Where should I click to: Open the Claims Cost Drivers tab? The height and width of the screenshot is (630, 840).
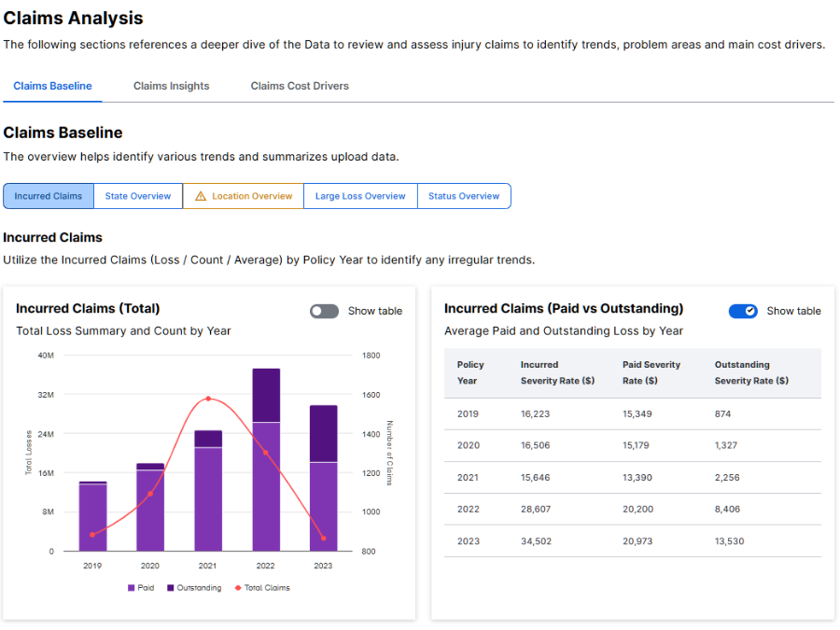tap(299, 85)
